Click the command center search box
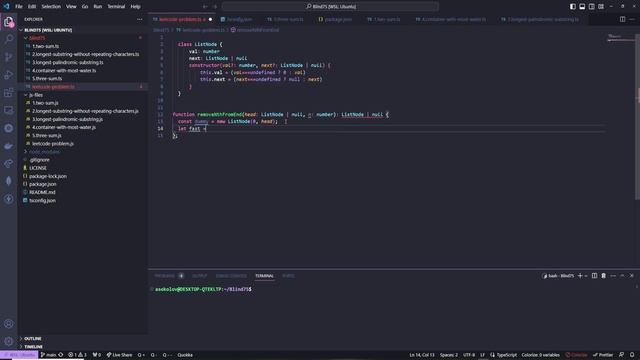 pos(330,7)
